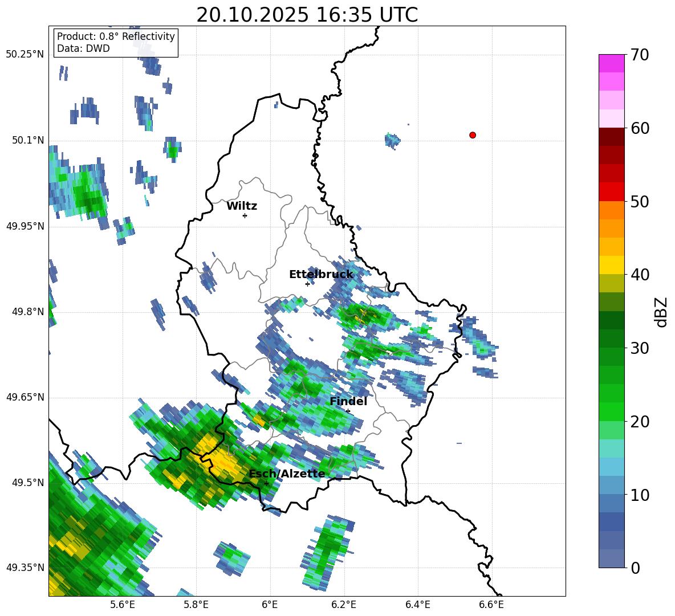Click the 49.65°N latitude label
675x616 pixels.
25,397
